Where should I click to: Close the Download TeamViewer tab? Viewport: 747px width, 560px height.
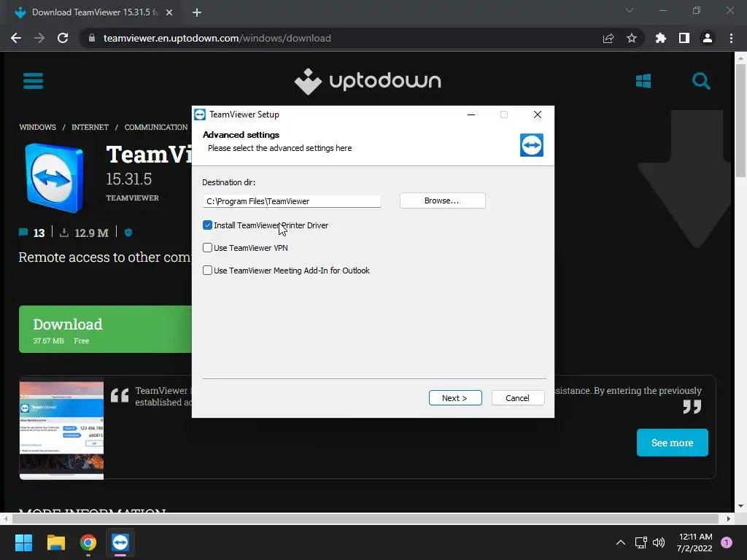click(169, 12)
